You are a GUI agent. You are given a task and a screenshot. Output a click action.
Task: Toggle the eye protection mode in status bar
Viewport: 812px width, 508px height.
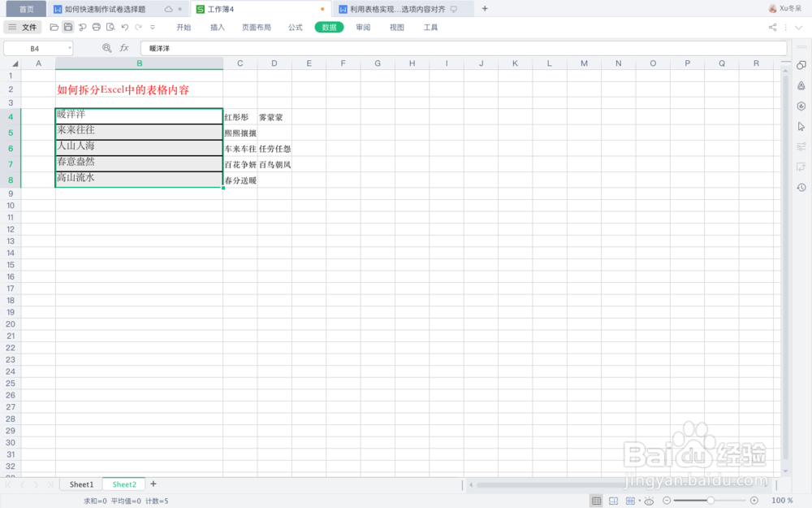tap(650, 501)
